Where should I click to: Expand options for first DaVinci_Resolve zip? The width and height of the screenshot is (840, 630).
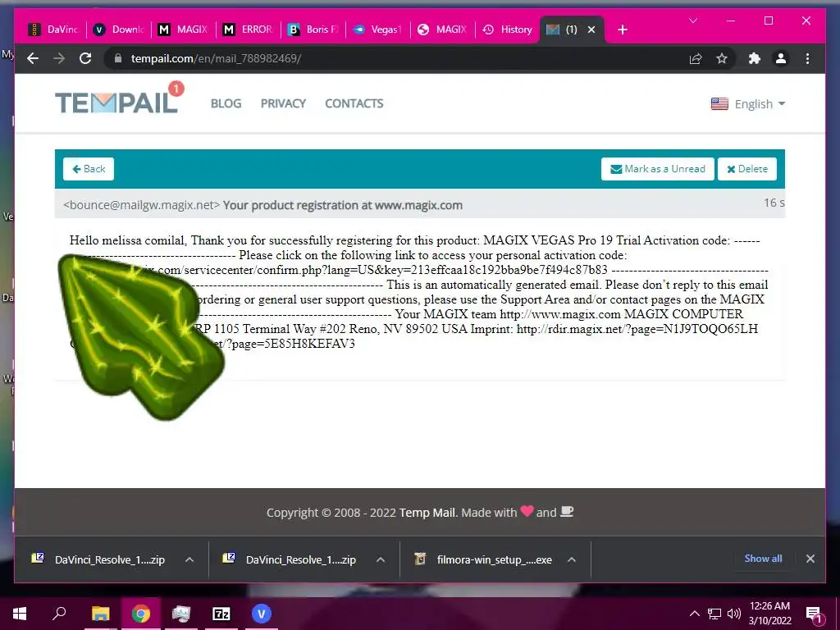click(x=189, y=559)
